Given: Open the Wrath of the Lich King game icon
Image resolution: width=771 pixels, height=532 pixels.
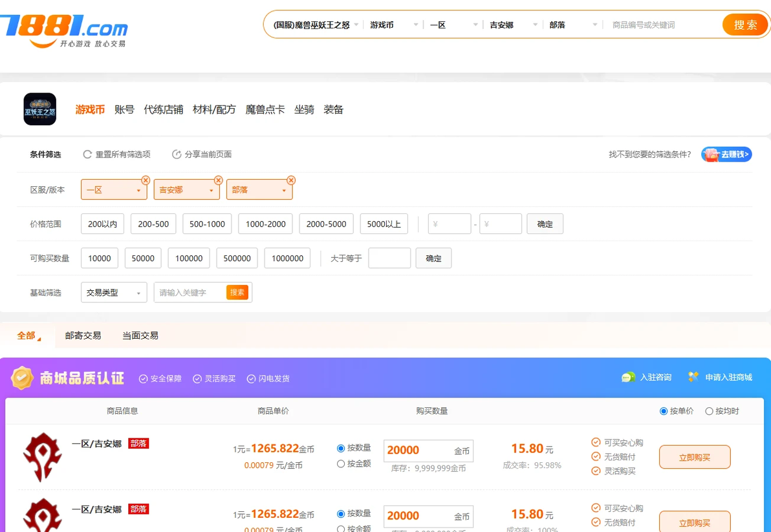Looking at the screenshot, I should coord(40,109).
